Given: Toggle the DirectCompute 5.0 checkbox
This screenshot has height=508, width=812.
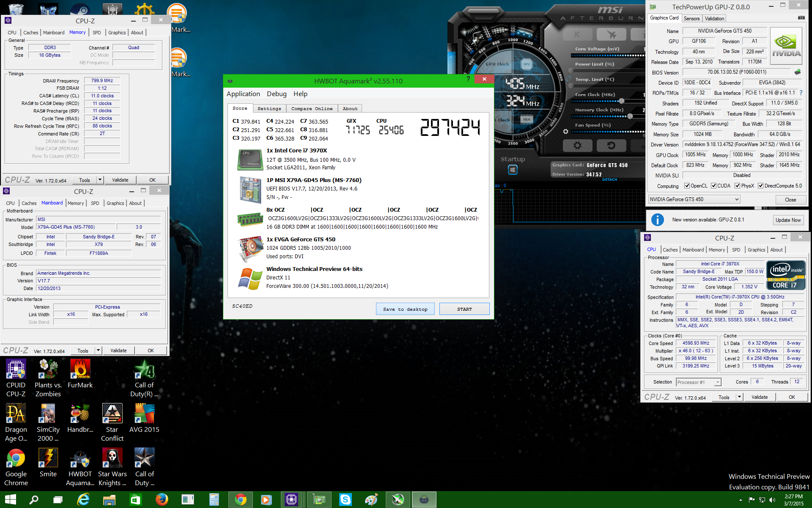Looking at the screenshot, I should [760, 186].
